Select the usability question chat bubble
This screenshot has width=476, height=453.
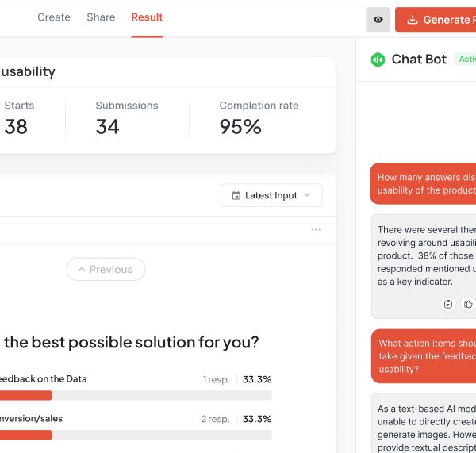pyautogui.click(x=424, y=184)
